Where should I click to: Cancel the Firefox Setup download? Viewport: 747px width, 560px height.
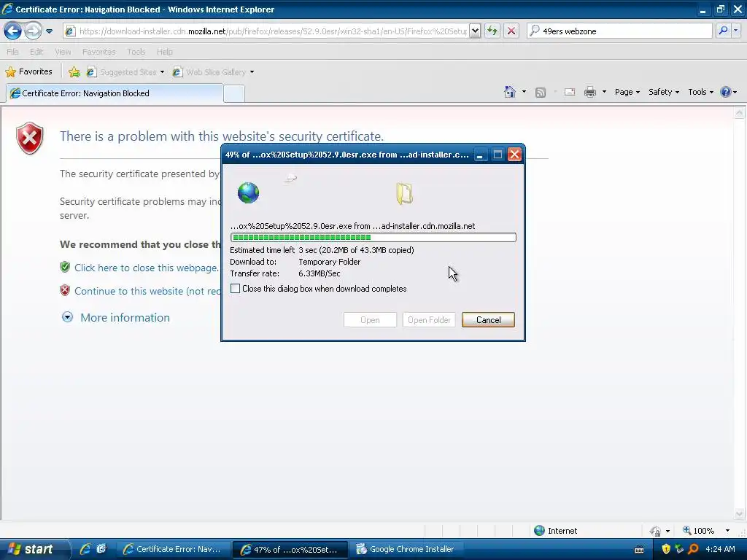pos(488,320)
